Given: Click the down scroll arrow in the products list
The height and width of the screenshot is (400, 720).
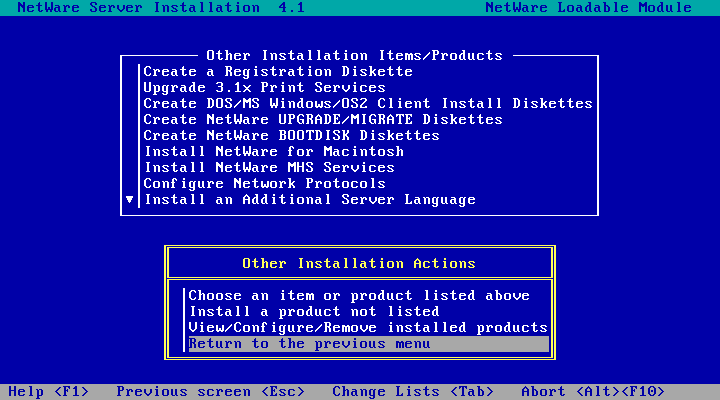Looking at the screenshot, I should point(129,200).
